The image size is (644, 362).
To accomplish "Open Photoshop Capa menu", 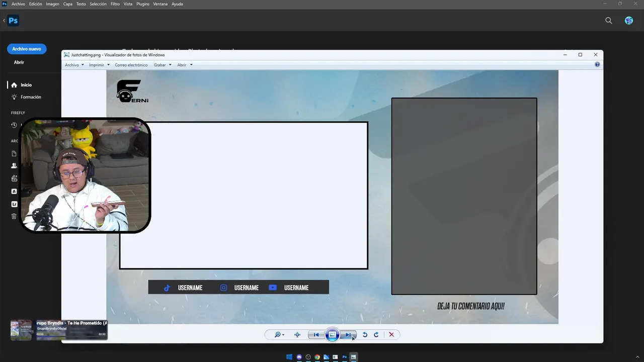I will point(68,4).
